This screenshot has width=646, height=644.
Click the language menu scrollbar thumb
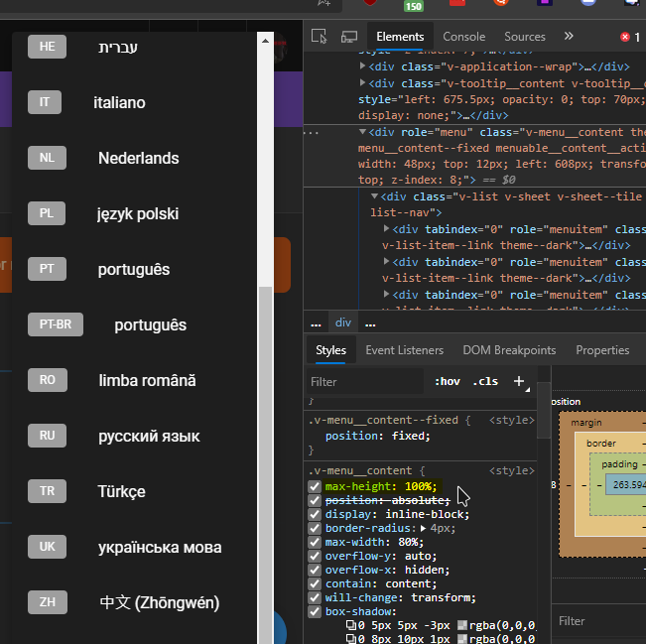pyautogui.click(x=265, y=464)
